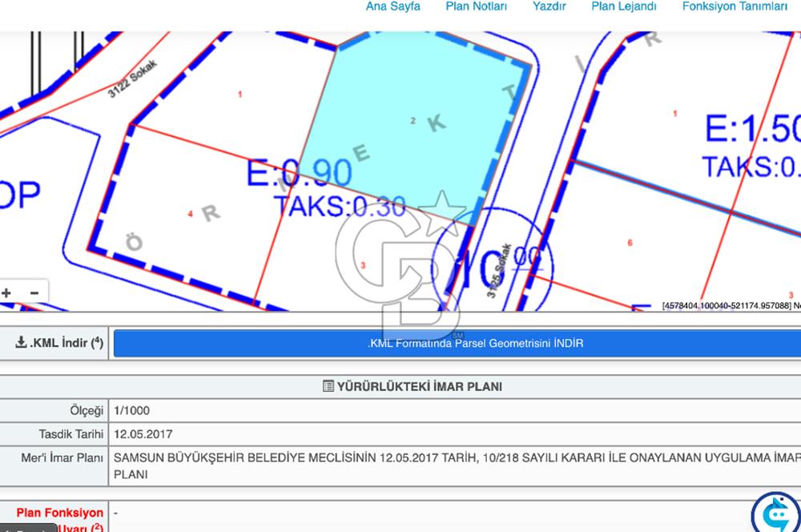Image resolution: width=801 pixels, height=532 pixels.
Task: Open Fonksiyon Tanımları menu item
Action: click(735, 6)
